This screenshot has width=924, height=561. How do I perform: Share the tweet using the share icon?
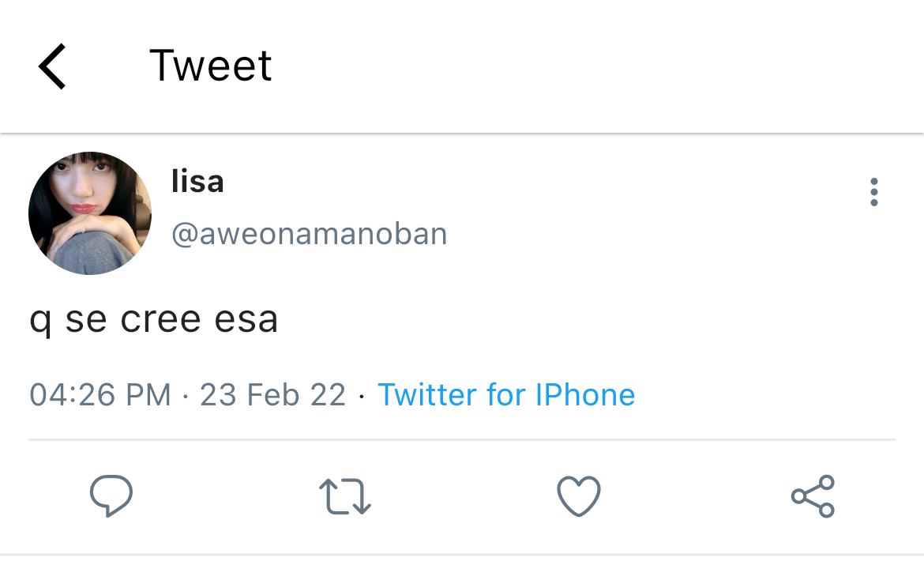[x=813, y=496]
